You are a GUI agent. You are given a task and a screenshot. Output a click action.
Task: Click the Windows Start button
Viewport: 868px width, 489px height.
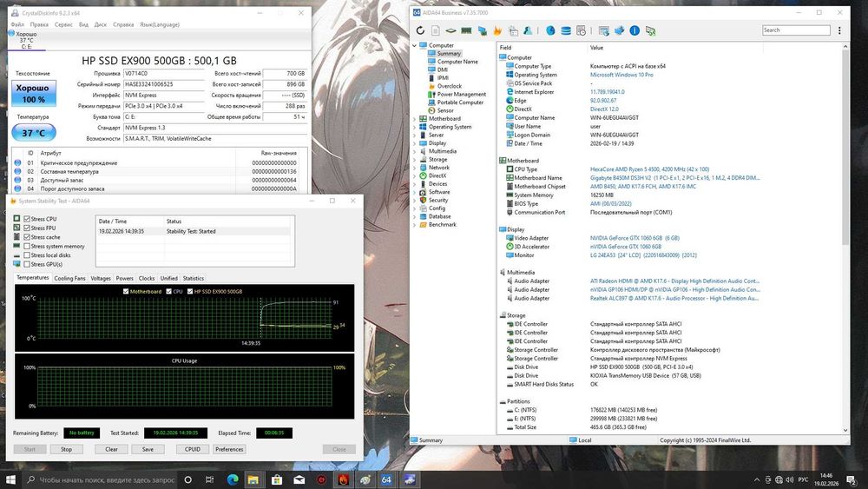pyautogui.click(x=10, y=479)
